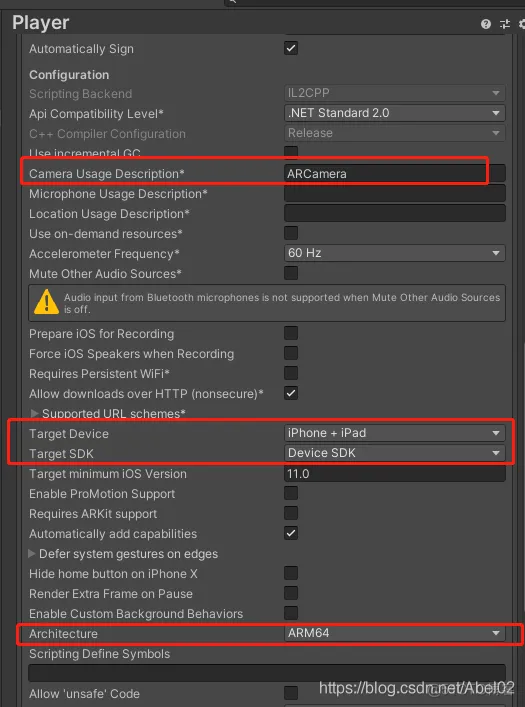Click Scripting Define Symbols text field
The height and width of the screenshot is (707, 525).
(x=267, y=673)
